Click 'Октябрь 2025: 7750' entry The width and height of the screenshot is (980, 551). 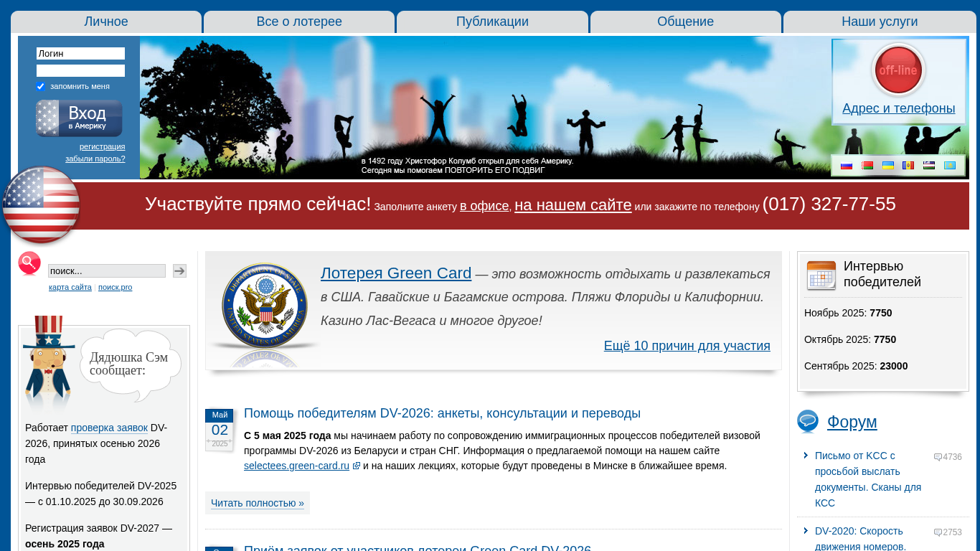(x=850, y=339)
